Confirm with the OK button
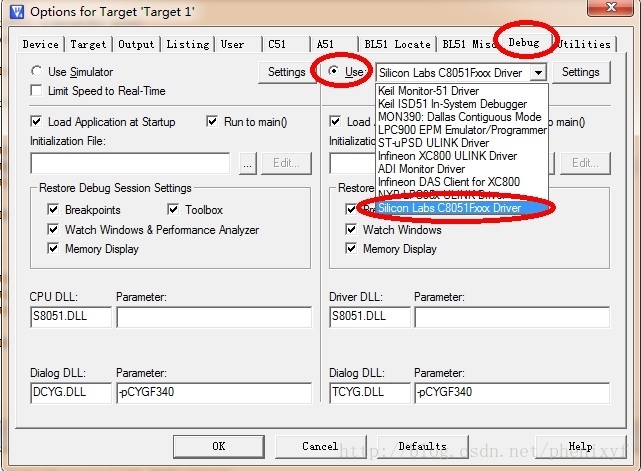Image resolution: width=641 pixels, height=471 pixels. pos(219,446)
